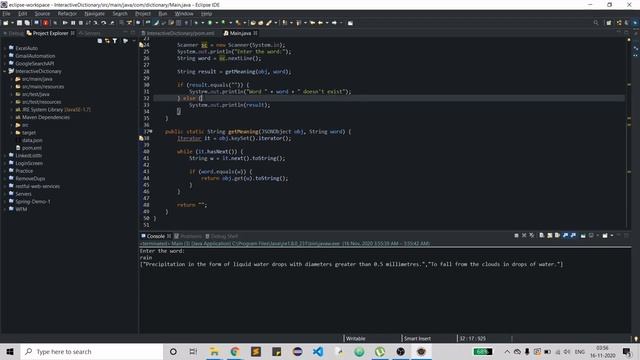The image size is (640, 360).
Task: Toggle the Pin Console icon
Action: (x=583, y=236)
